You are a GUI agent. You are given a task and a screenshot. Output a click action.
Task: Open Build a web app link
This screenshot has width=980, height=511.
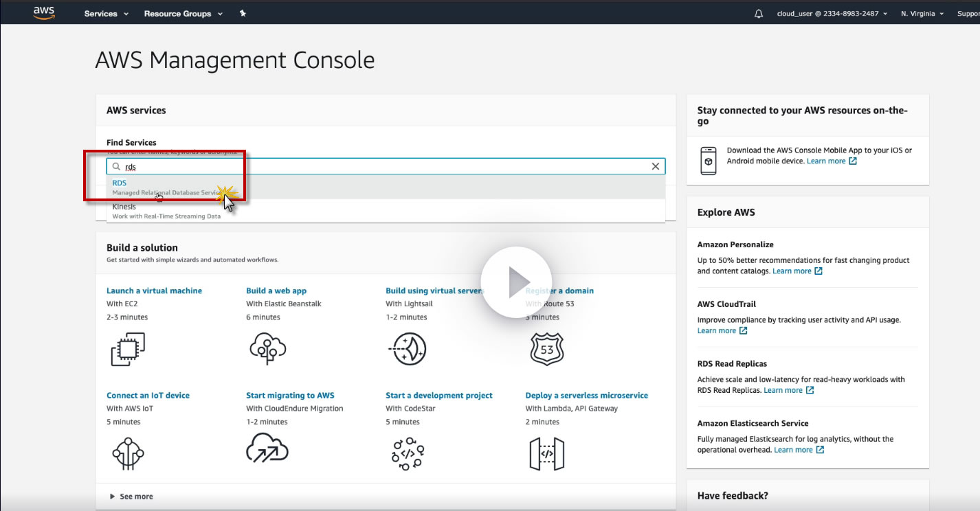point(276,291)
